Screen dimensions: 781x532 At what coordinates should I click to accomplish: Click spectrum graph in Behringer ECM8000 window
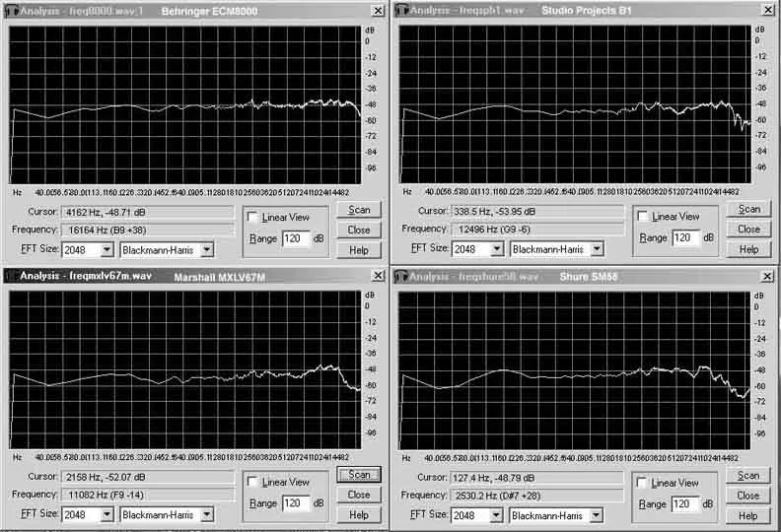click(184, 105)
